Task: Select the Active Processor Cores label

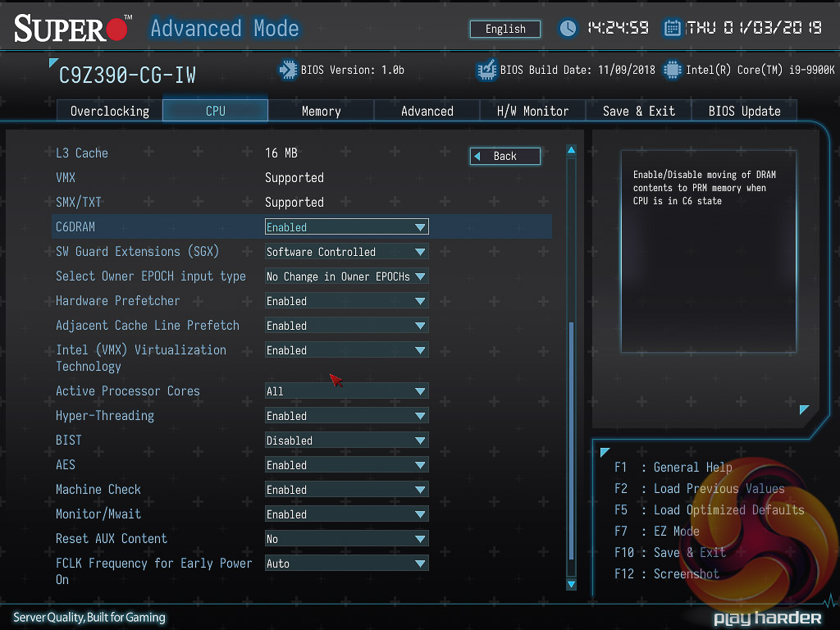Action: click(127, 391)
